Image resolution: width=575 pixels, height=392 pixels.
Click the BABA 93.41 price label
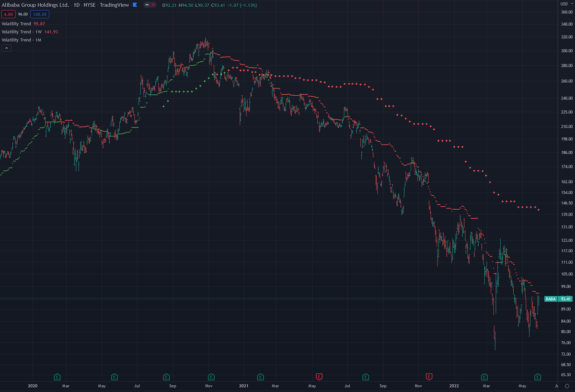click(x=558, y=299)
